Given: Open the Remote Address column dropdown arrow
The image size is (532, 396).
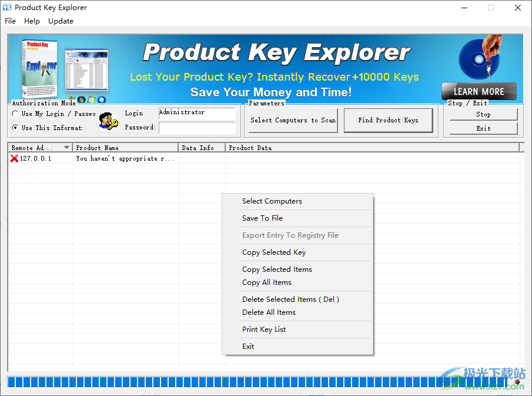Looking at the screenshot, I should point(66,147).
